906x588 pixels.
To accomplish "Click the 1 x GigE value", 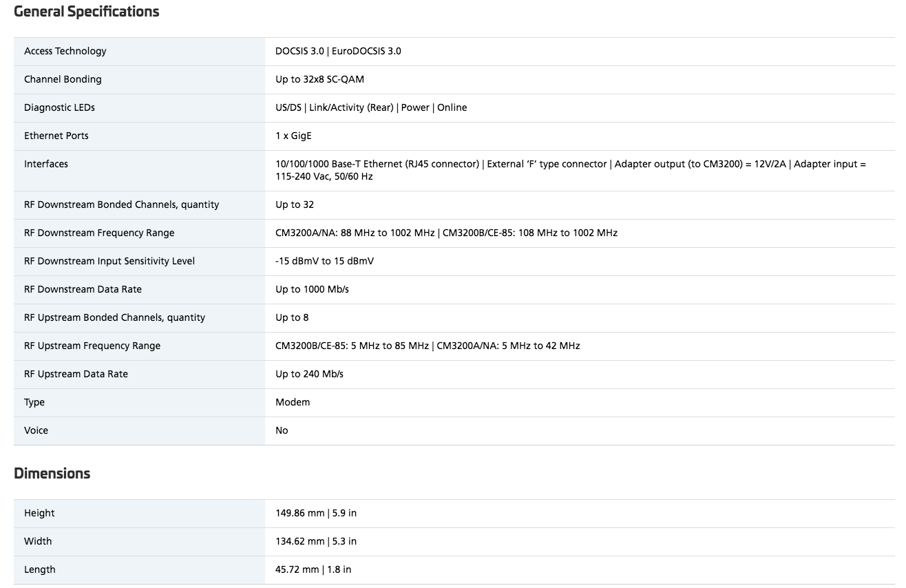I will (293, 136).
